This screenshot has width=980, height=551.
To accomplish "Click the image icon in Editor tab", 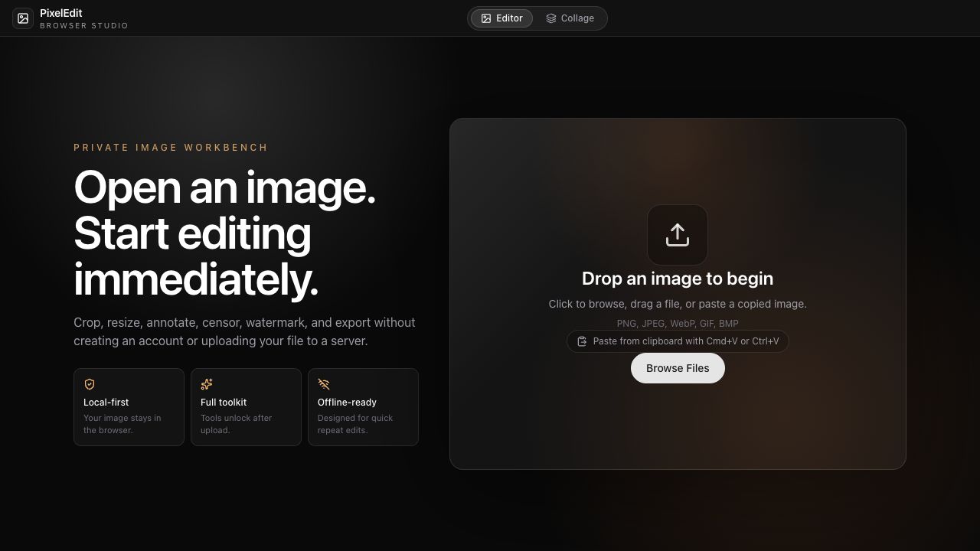I will [x=486, y=18].
